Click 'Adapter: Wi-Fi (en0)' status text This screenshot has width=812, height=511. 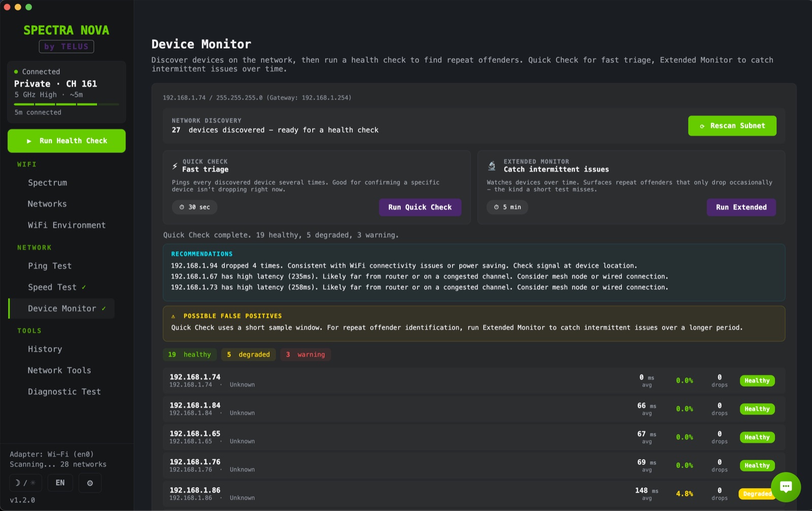pos(52,454)
